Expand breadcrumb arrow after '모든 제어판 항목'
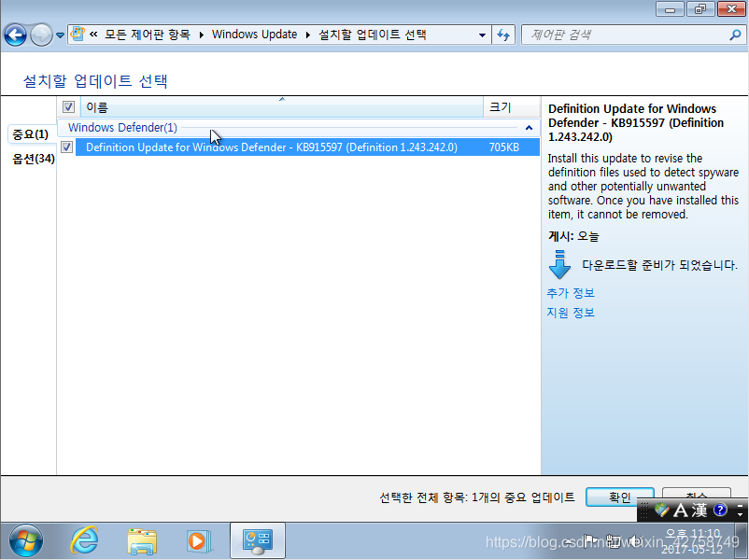 [201, 35]
